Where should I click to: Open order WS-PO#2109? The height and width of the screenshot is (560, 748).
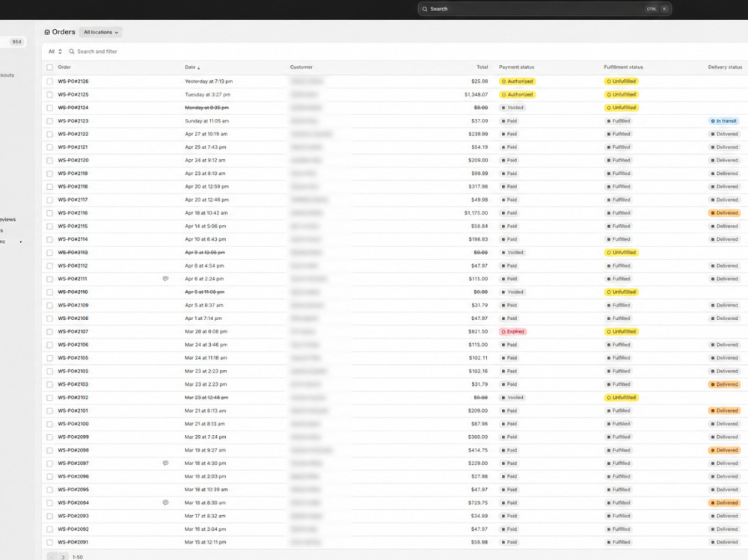(x=73, y=305)
